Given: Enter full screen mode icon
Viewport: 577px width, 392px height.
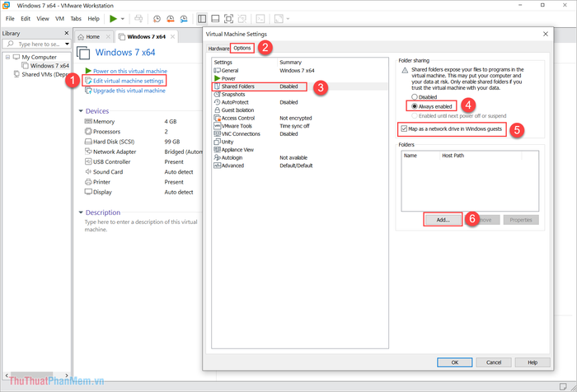Looking at the screenshot, I should (228, 18).
